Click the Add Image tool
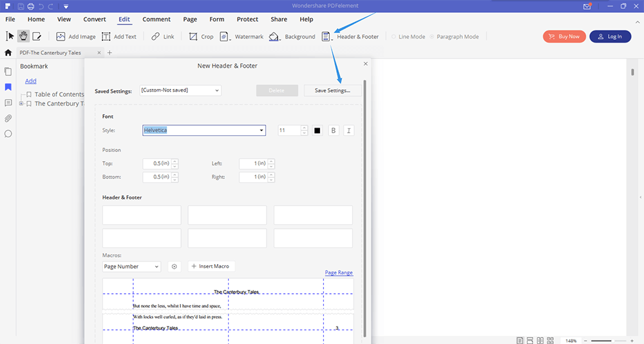The width and height of the screenshot is (644, 344). (x=76, y=37)
